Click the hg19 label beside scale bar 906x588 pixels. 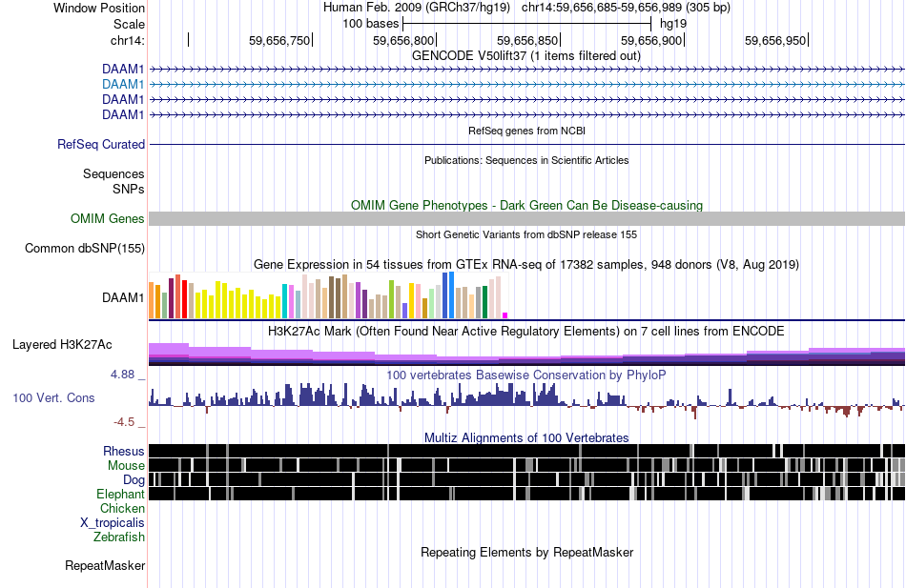coord(673,24)
